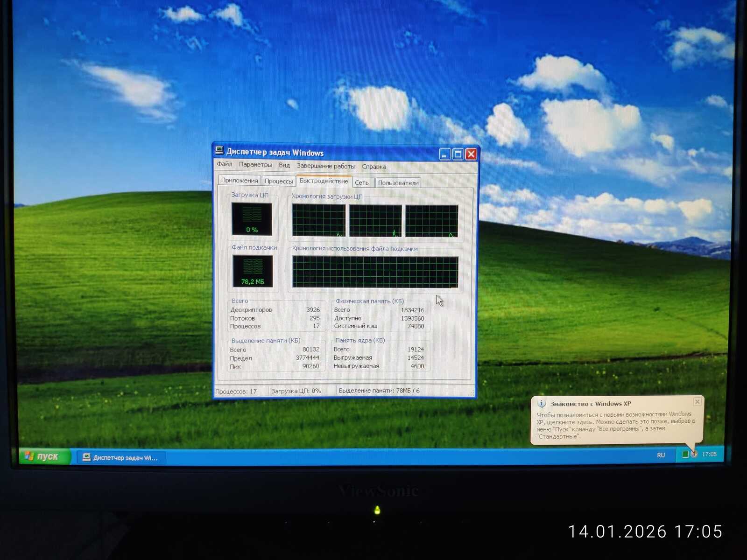Click the Файл подкачки gauge showing 78,2 МБ
This screenshot has height=560, width=747.
[x=253, y=271]
